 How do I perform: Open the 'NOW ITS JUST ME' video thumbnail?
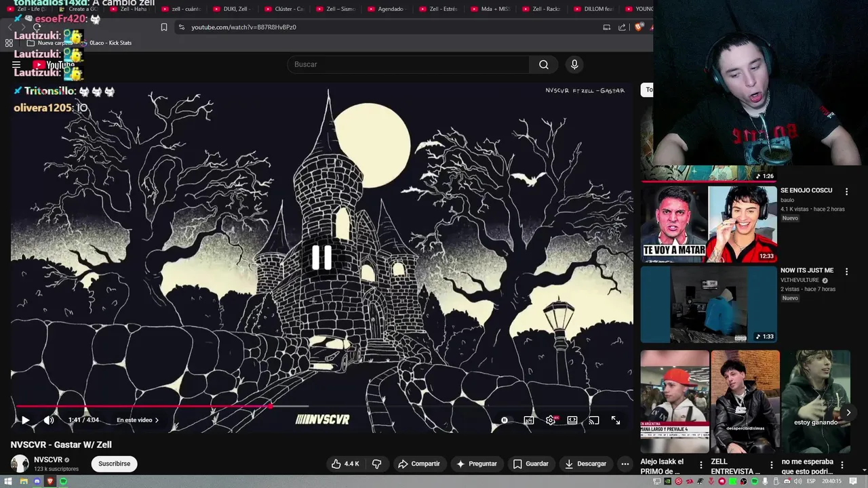(709, 304)
